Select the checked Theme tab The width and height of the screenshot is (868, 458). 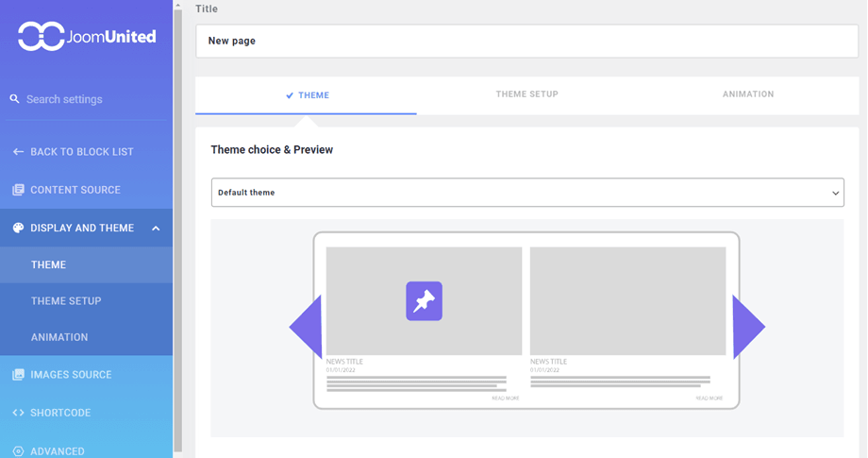(x=307, y=95)
